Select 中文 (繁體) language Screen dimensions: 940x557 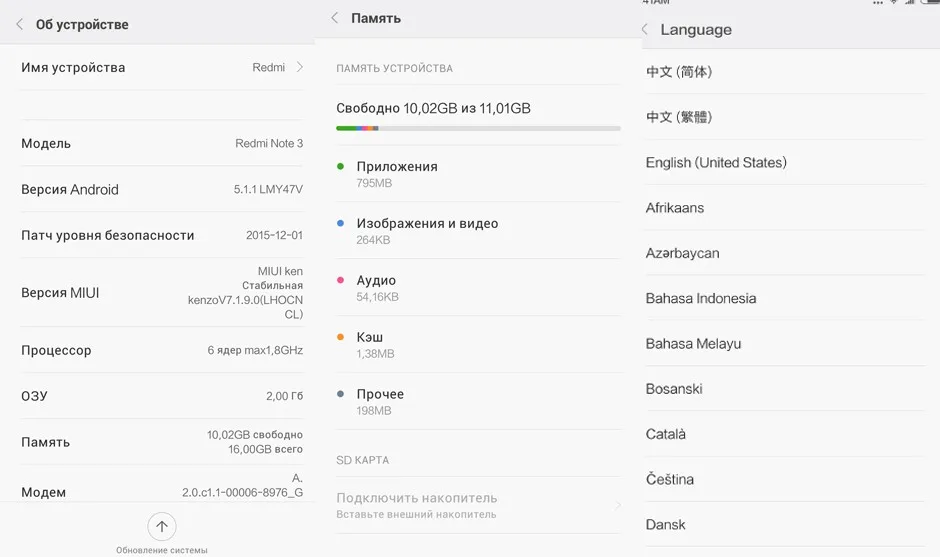point(785,117)
